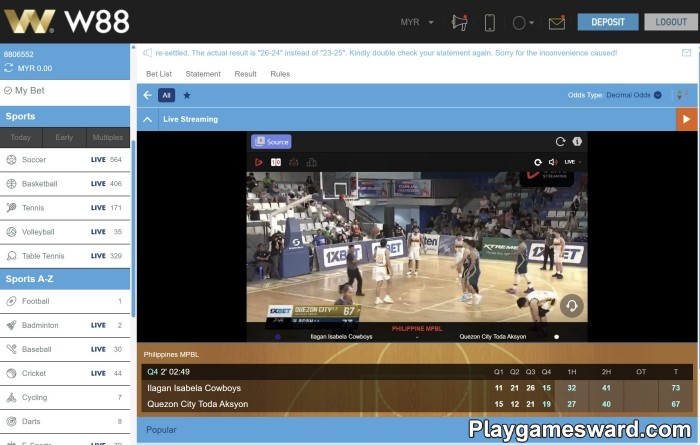Click the favorites star icon
700x445 pixels.
187,95
